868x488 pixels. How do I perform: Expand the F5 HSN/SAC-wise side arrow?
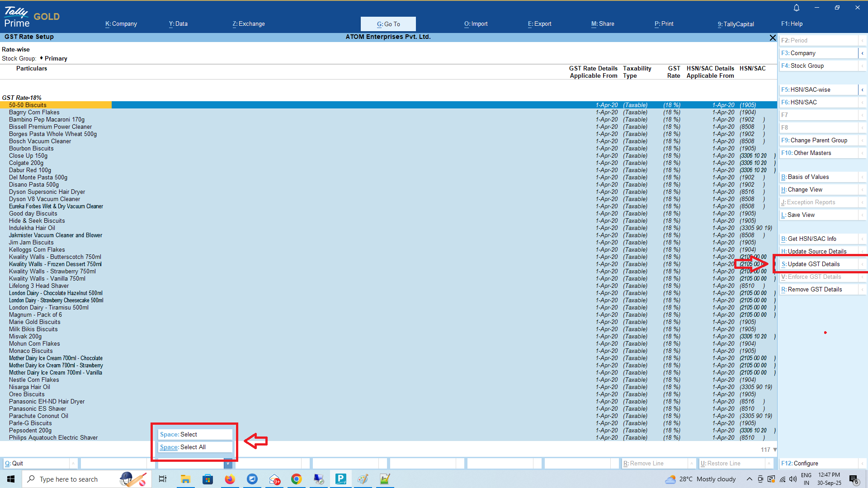click(862, 90)
